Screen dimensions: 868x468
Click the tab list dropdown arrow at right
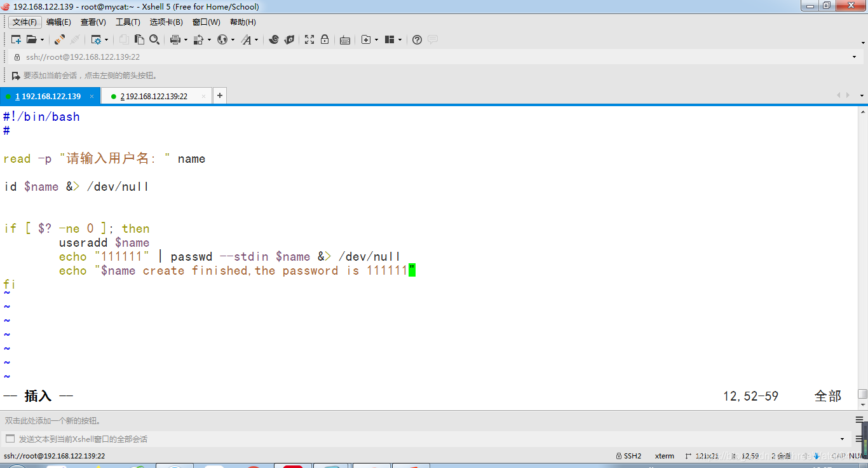click(x=862, y=95)
